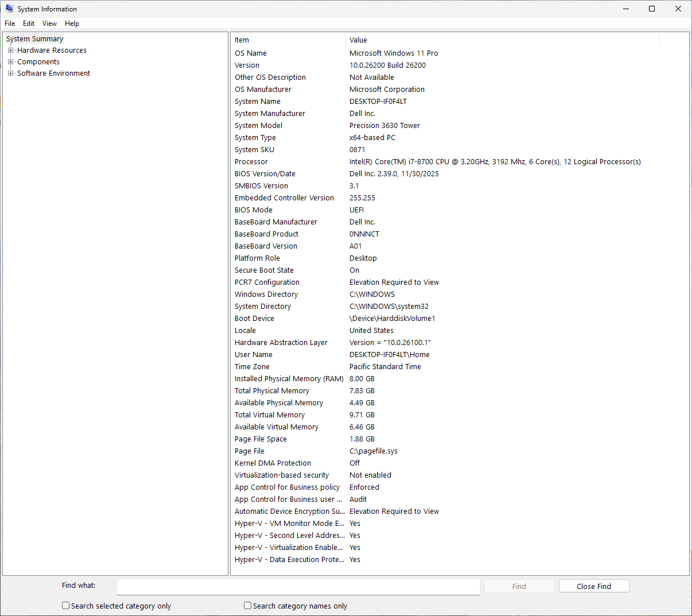
Task: Open the View menu
Action: point(49,24)
